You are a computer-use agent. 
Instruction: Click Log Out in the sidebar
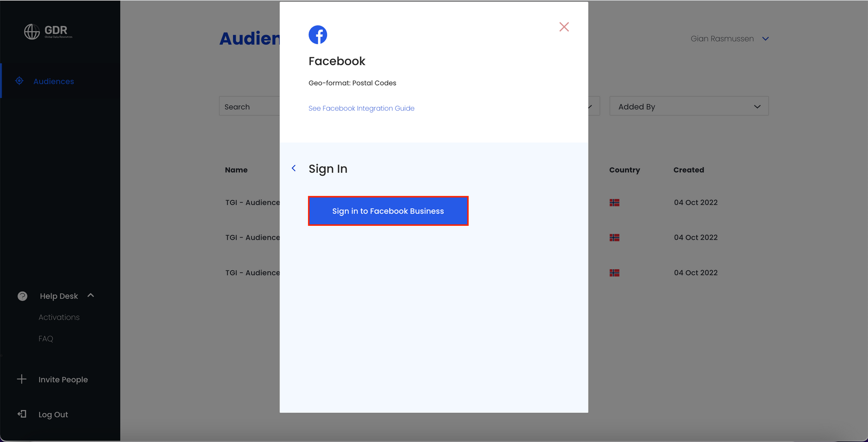tap(53, 415)
